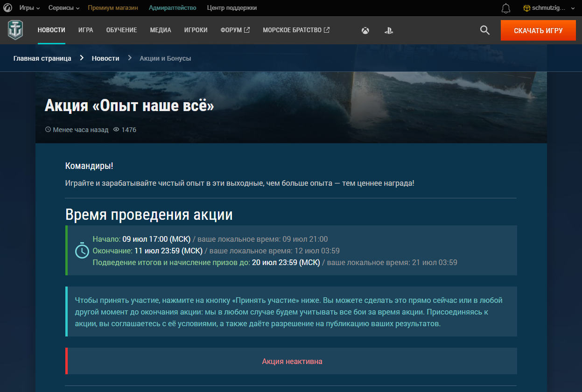Click the Начало start time line
Viewport: 582px width, 392px height.
(x=210, y=239)
